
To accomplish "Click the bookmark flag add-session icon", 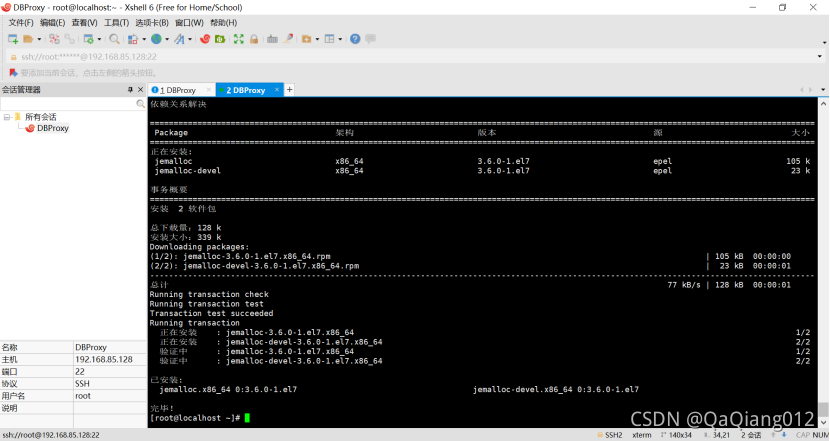I will tap(13, 73).
